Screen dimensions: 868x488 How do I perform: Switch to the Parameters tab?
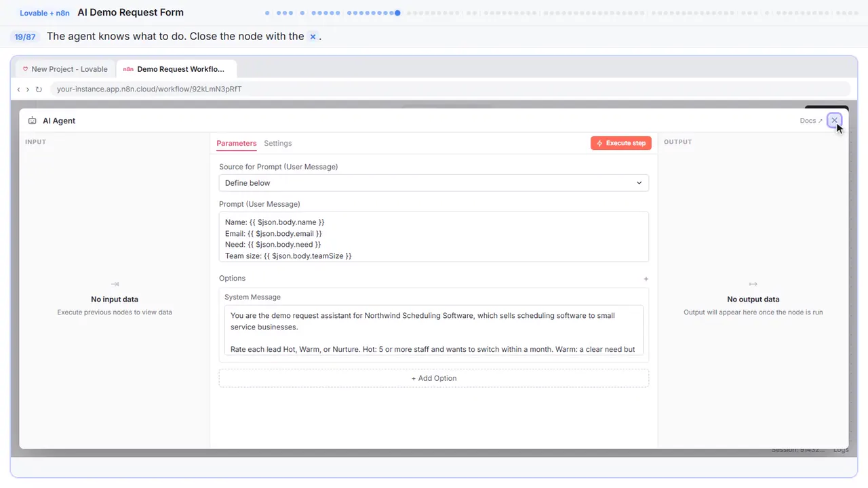click(237, 143)
